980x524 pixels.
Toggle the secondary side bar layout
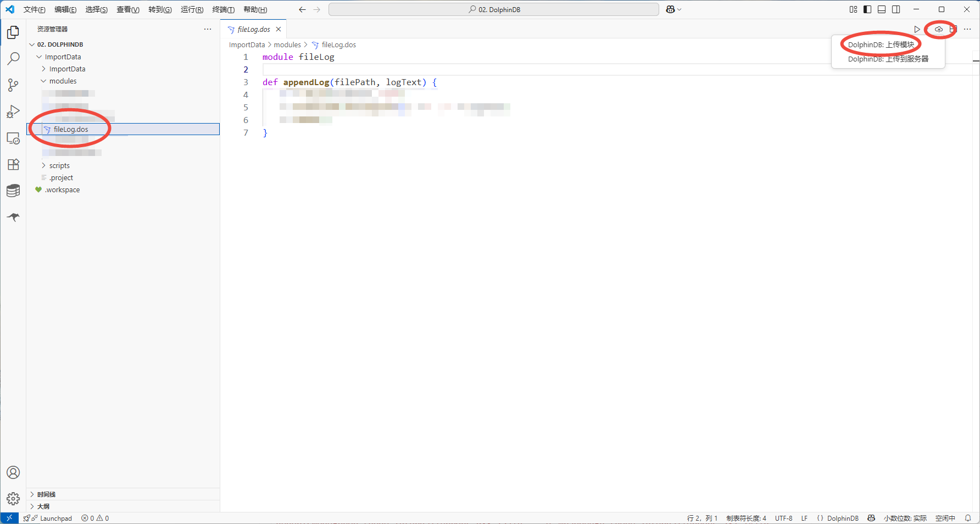(x=896, y=9)
